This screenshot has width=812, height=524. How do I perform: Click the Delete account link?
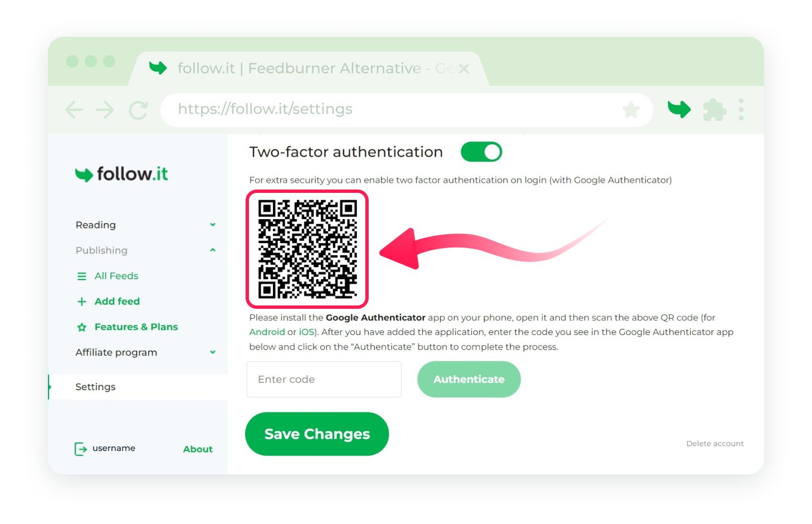click(x=715, y=444)
